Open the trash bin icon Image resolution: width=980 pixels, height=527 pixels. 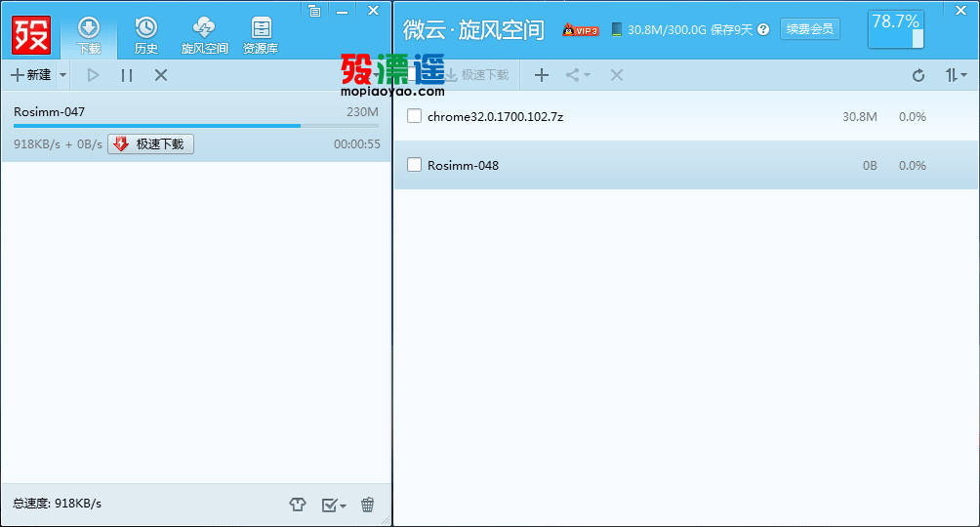[x=367, y=504]
